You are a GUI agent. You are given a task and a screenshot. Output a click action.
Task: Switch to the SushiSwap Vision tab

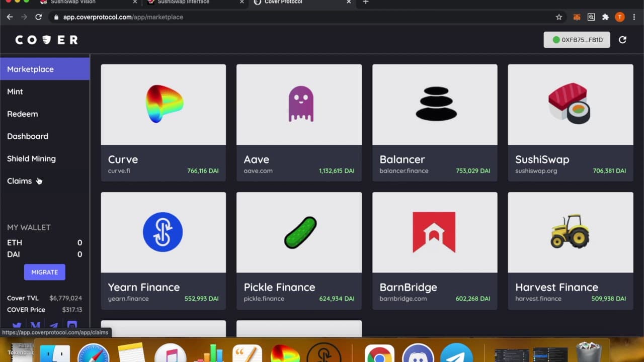click(73, 3)
